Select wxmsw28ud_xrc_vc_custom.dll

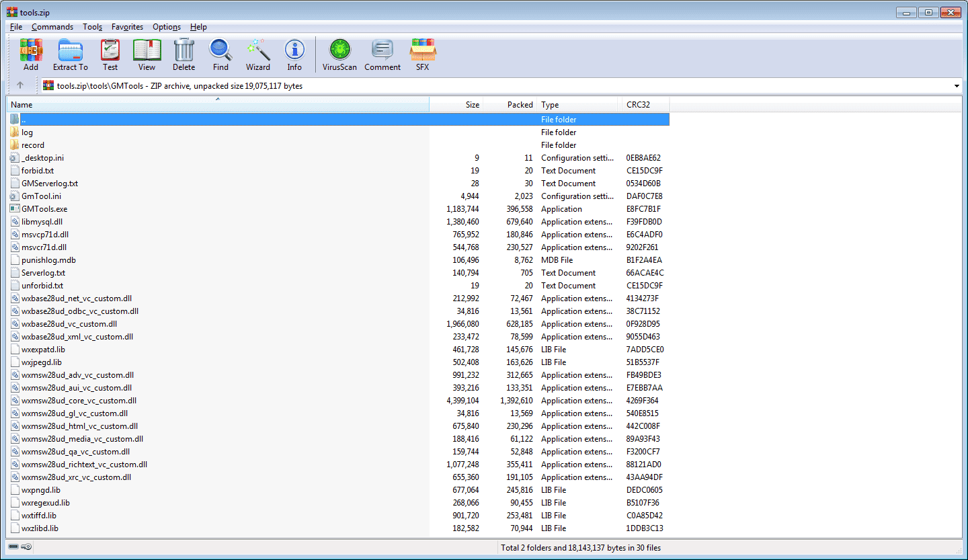tap(77, 477)
